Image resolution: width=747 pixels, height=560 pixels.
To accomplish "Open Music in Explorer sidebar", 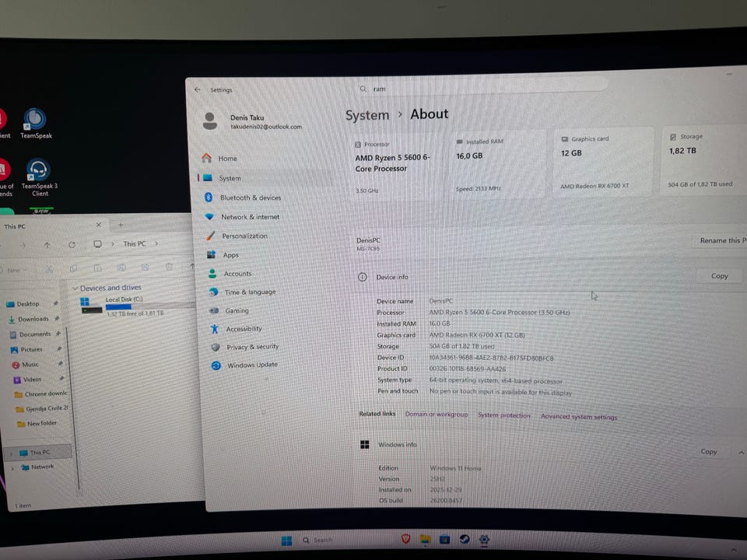I will tap(30, 364).
